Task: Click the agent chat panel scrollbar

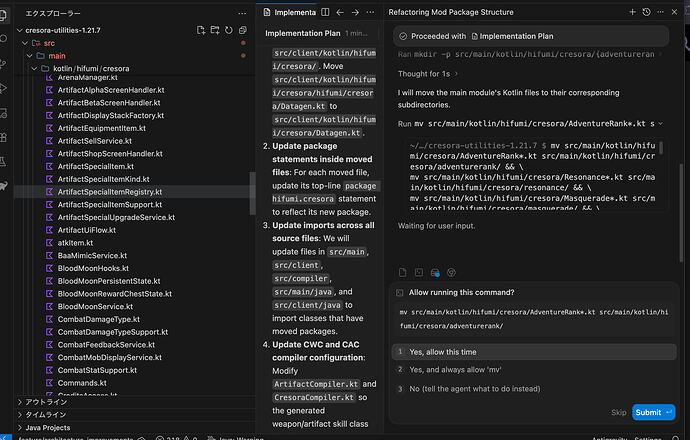Action: (682, 213)
